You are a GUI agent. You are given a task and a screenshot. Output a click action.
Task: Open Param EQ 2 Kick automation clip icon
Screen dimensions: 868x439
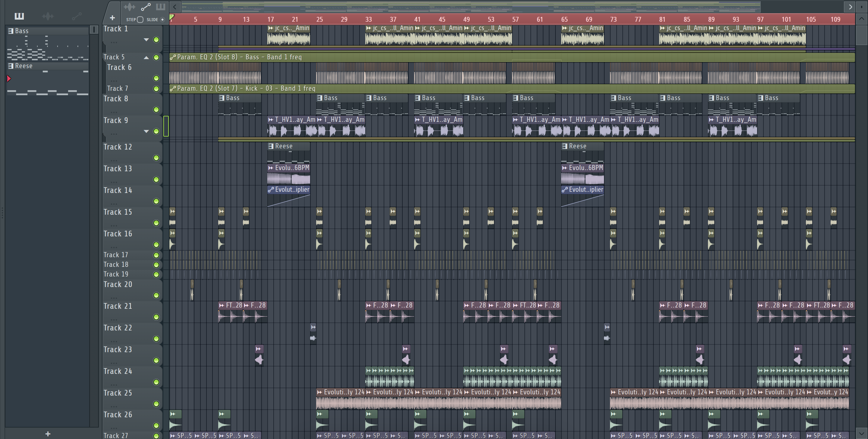pyautogui.click(x=173, y=89)
